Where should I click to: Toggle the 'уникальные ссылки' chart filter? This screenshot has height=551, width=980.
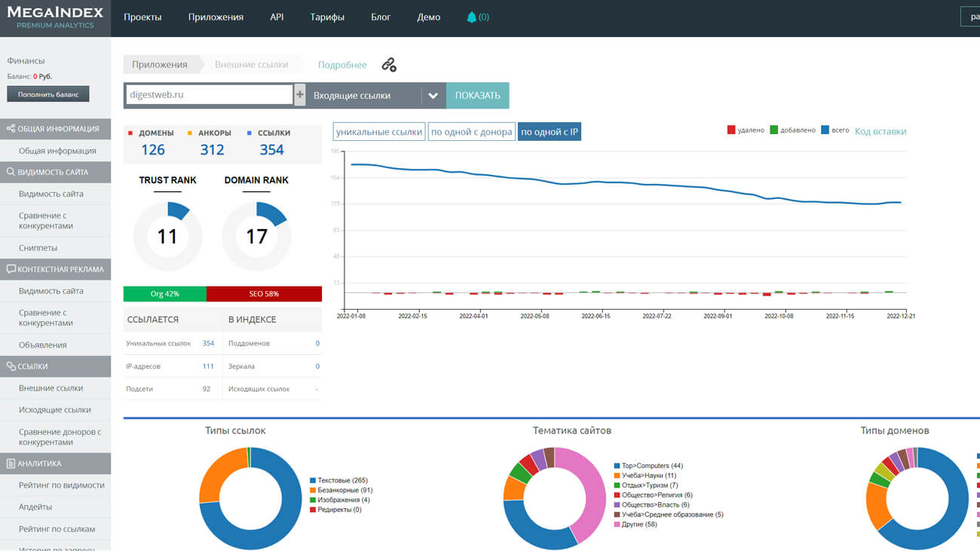pyautogui.click(x=379, y=132)
